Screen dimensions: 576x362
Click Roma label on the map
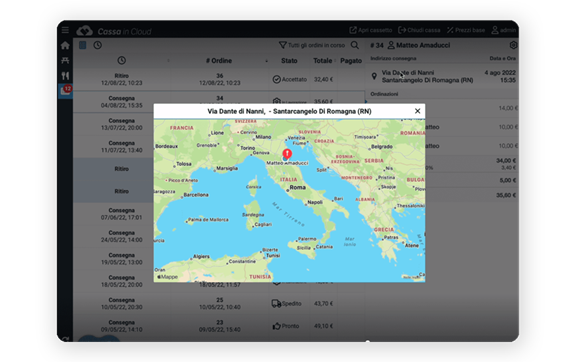pyautogui.click(x=298, y=187)
